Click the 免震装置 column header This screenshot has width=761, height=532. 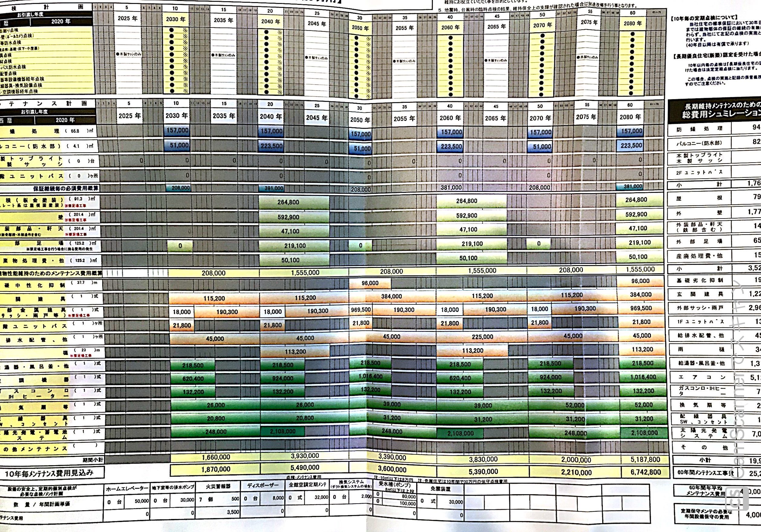[x=440, y=489]
